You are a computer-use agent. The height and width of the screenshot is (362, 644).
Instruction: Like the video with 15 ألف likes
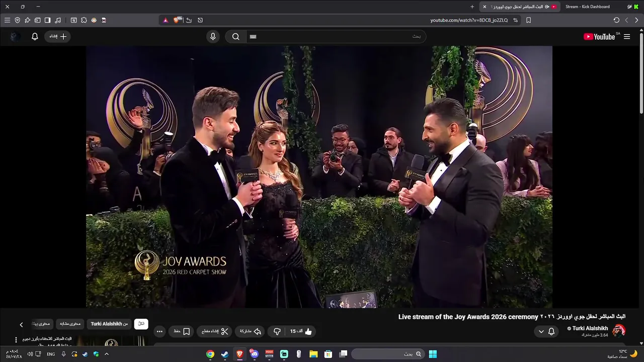tap(300, 331)
